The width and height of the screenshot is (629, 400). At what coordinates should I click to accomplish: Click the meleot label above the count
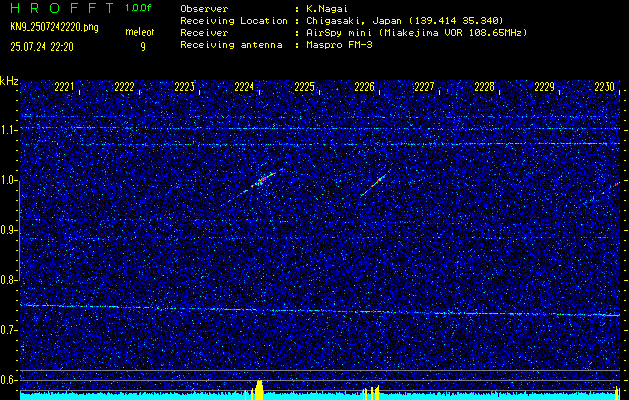(140, 32)
